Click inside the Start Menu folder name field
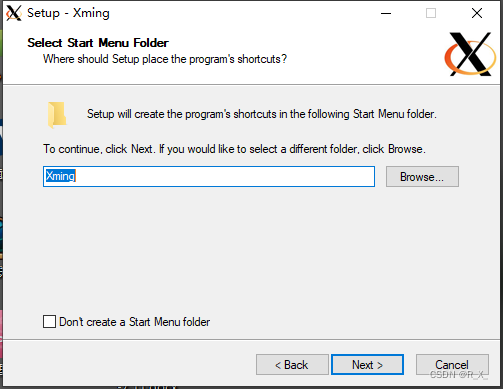 pyautogui.click(x=209, y=176)
